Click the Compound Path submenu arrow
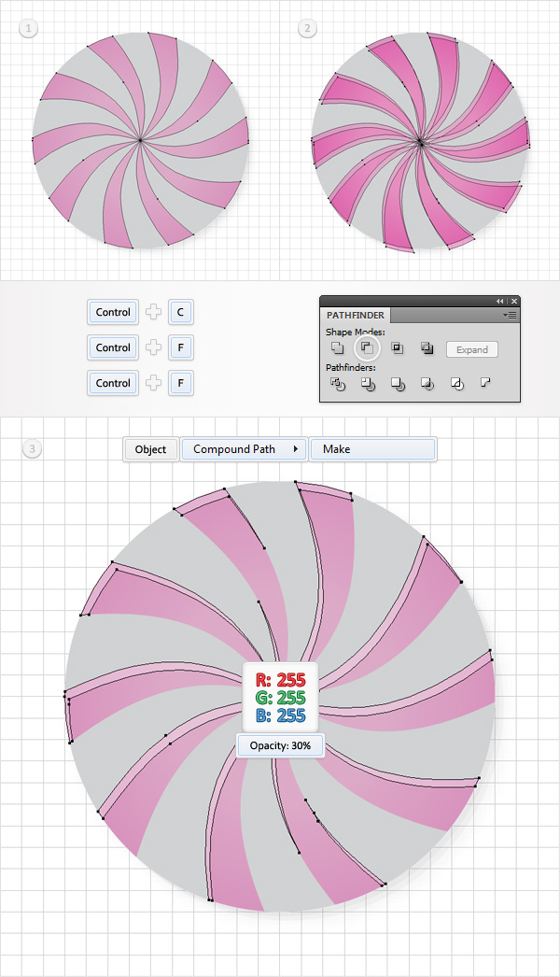Screen dimensions: 560x977 296,449
